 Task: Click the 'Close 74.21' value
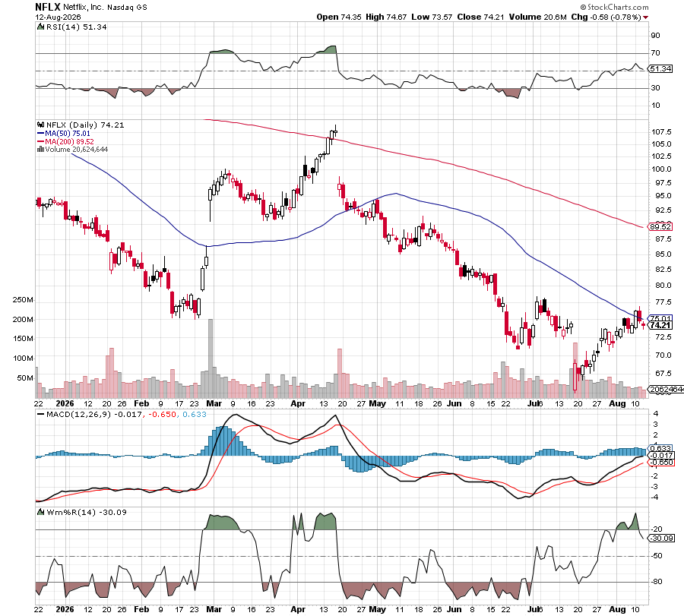[480, 17]
